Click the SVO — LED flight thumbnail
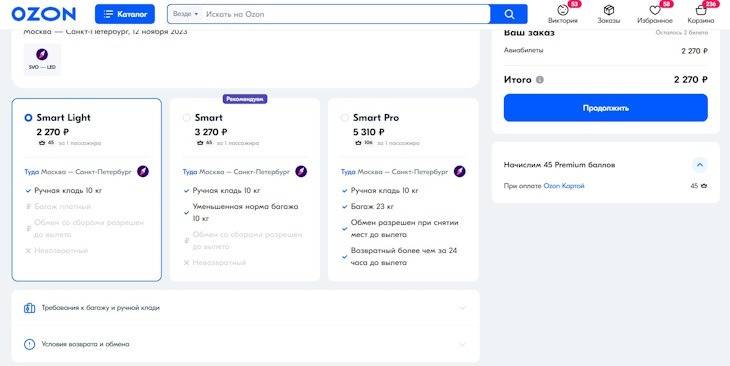The width and height of the screenshot is (730, 366). click(x=42, y=60)
